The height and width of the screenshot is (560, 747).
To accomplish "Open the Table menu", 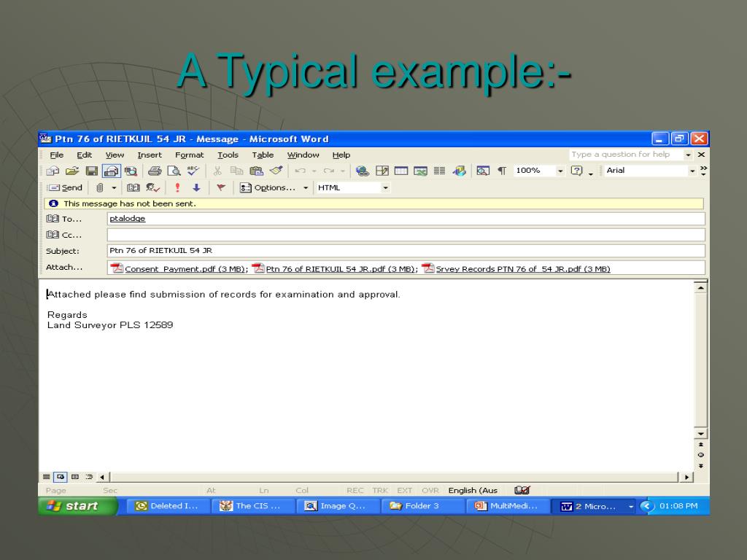I will [263, 155].
